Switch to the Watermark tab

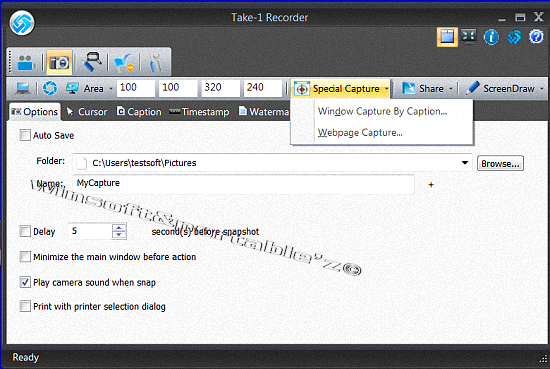264,112
